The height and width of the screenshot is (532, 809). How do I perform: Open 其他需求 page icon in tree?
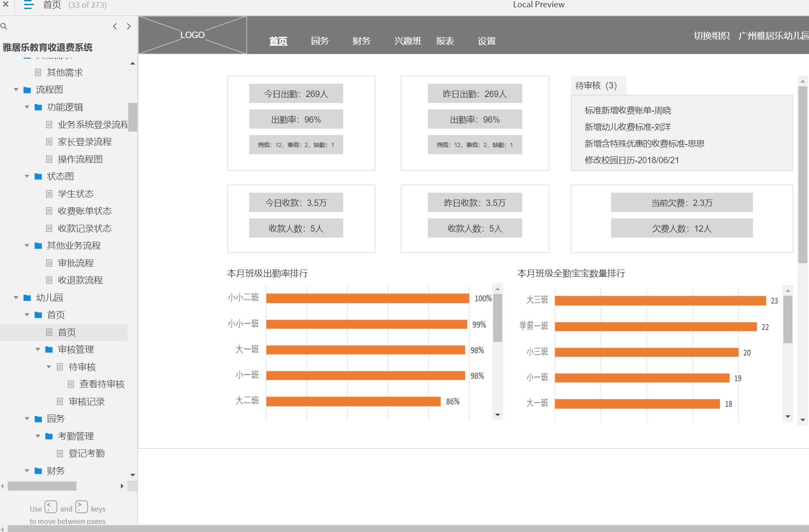pyautogui.click(x=38, y=73)
